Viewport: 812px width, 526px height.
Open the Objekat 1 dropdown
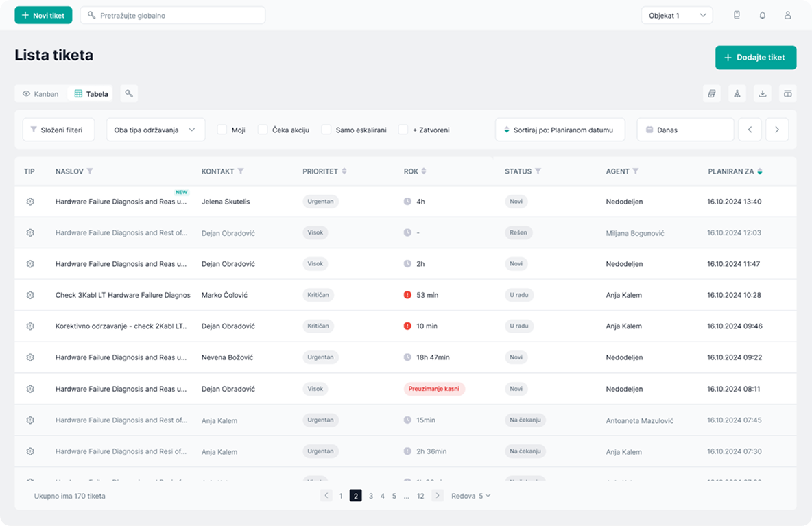[x=677, y=16]
